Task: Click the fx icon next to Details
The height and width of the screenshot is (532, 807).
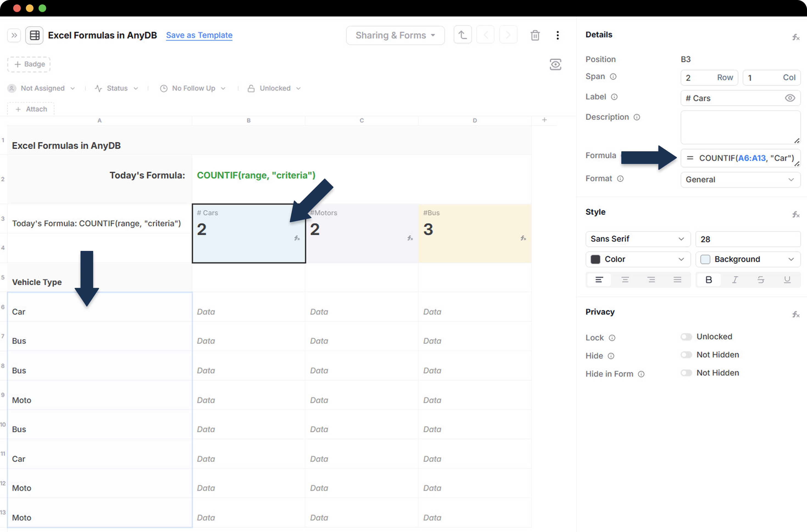Action: pyautogui.click(x=795, y=37)
